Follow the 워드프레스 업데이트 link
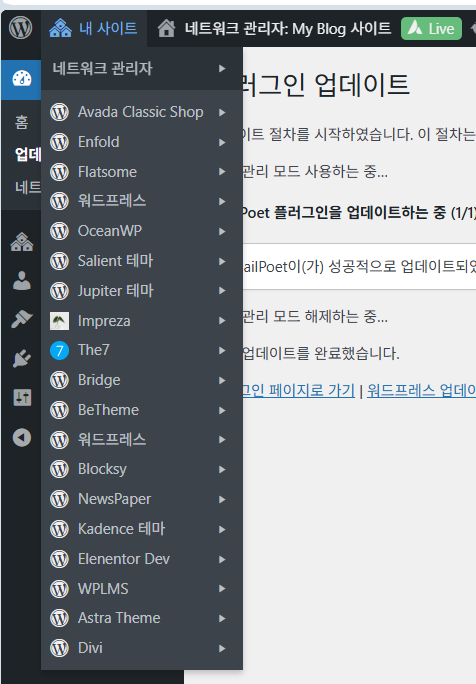476x684 pixels. tap(421, 390)
